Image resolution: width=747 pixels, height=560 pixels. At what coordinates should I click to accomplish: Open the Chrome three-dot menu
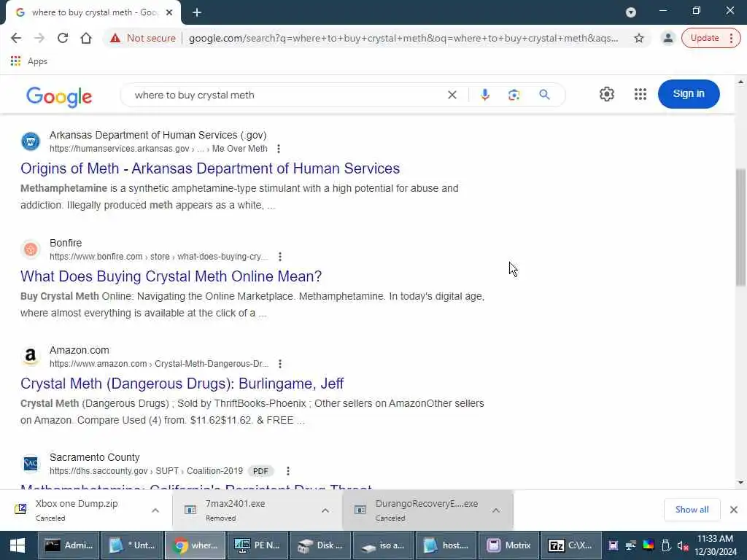[731, 38]
